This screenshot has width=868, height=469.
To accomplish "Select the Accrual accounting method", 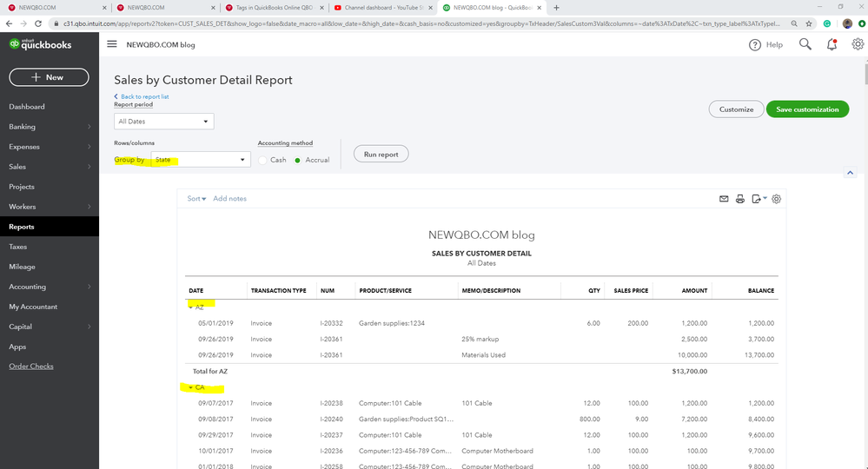I will (298, 160).
